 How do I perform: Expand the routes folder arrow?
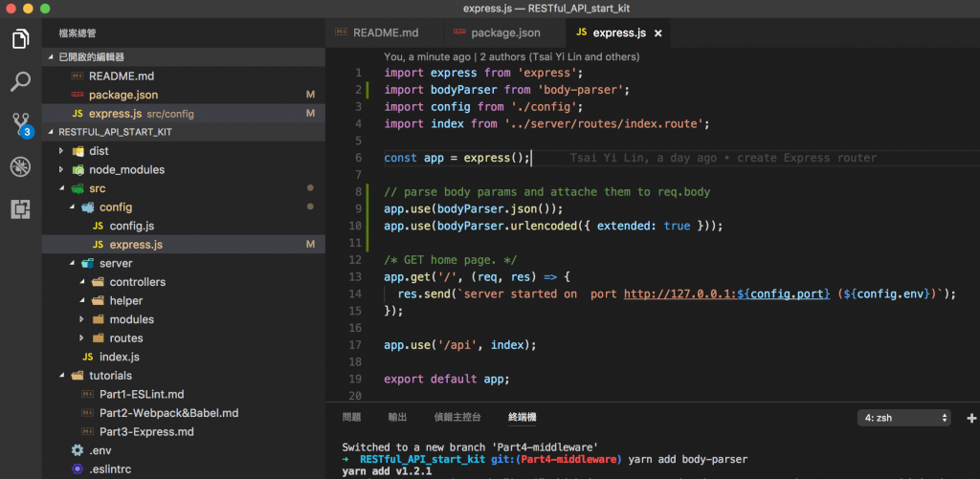click(x=81, y=338)
